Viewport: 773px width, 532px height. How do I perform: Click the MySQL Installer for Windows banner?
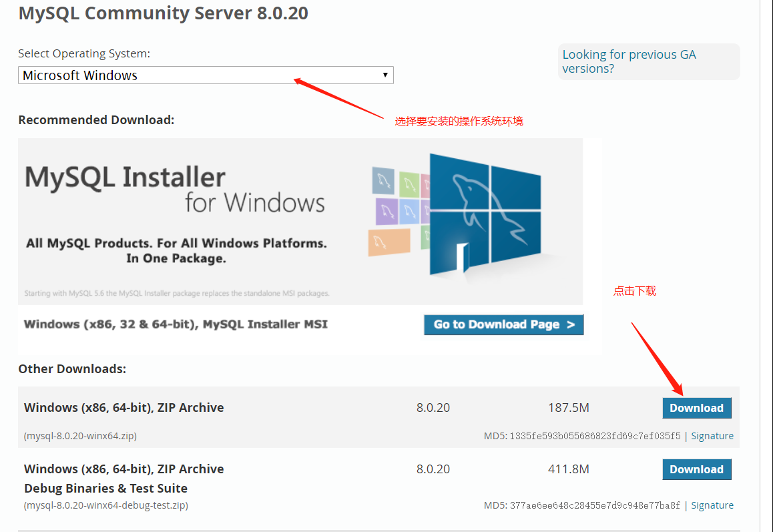[x=300, y=222]
